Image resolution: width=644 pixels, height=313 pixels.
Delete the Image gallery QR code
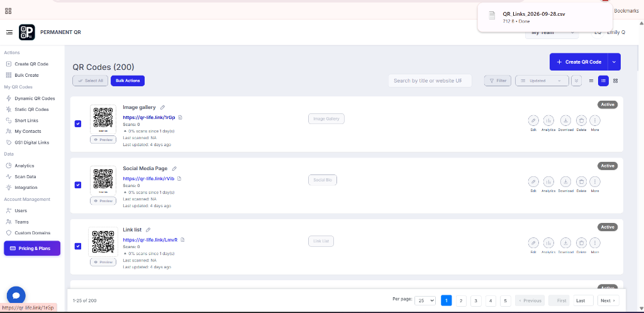[581, 120]
